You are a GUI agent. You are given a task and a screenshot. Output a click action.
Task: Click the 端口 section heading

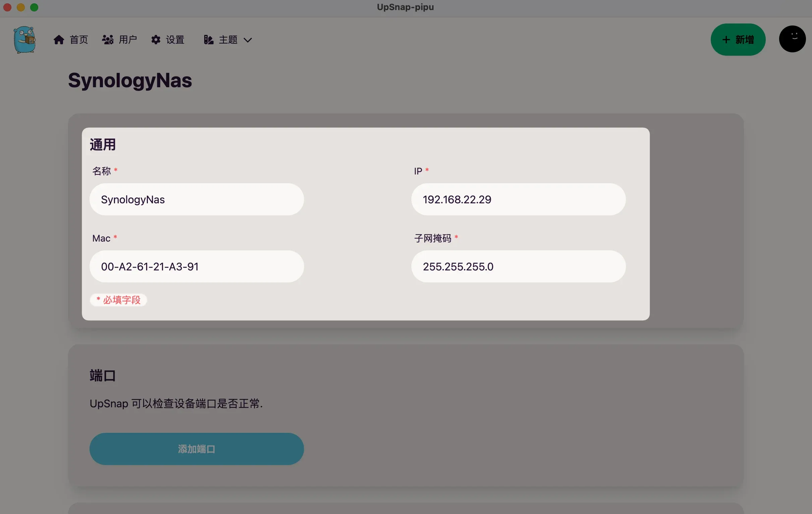(103, 376)
